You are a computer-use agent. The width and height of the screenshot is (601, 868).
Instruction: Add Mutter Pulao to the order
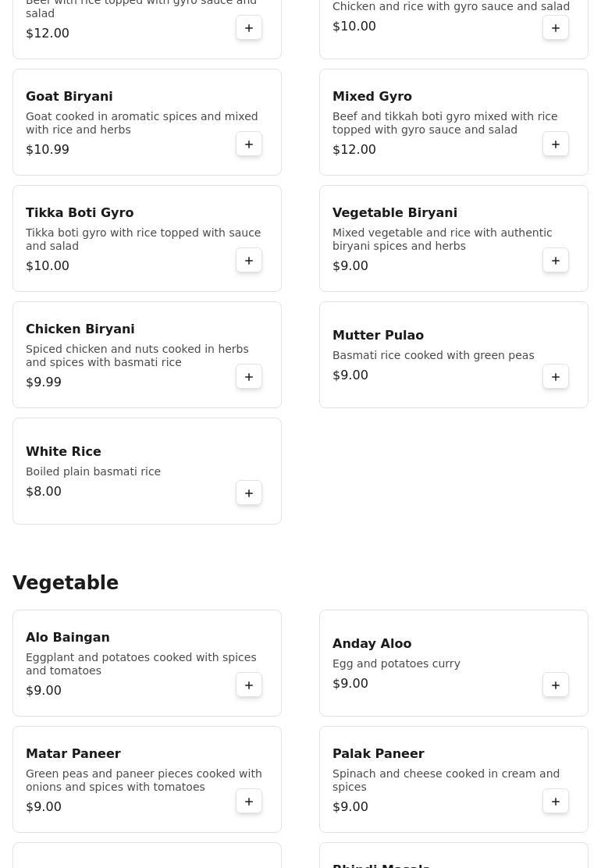556,377
